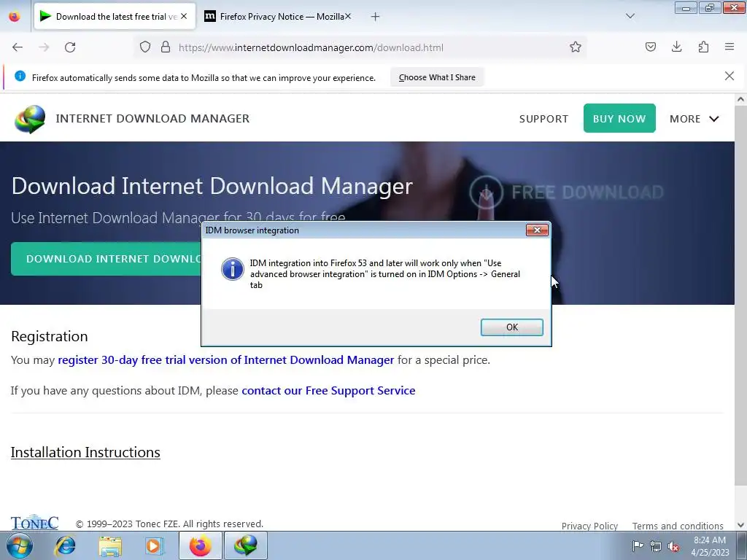Close the IDM browser integration dialog
Image resolution: width=747 pixels, height=560 pixels.
point(537,230)
